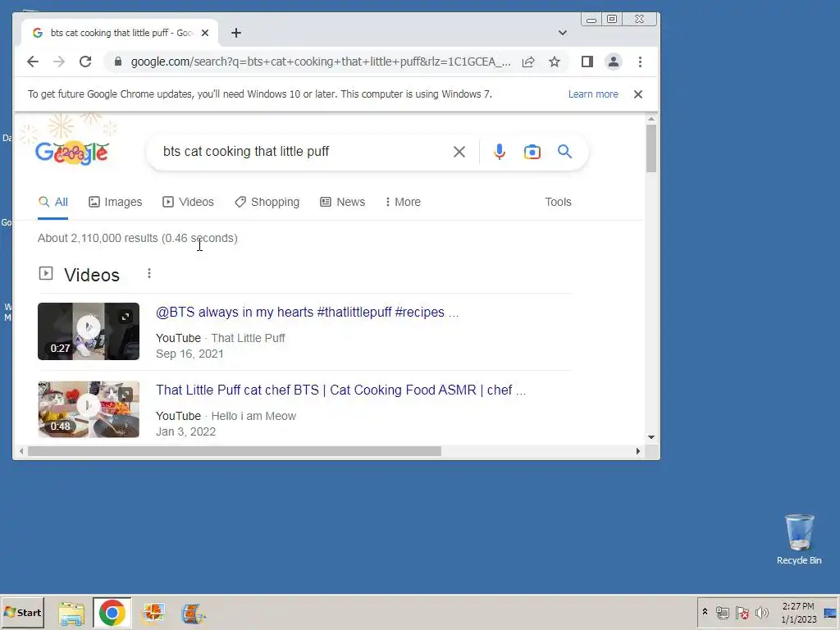The image size is (840, 630).
Task: Expand preview of the 0:48 video
Action: pos(126,395)
